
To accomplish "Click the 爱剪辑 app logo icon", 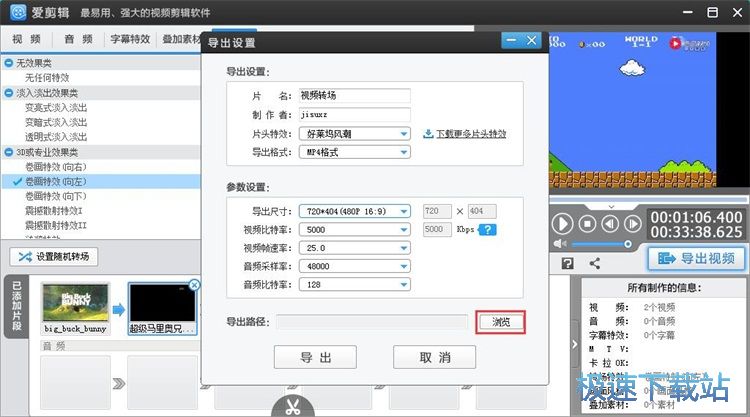I will tap(18, 12).
